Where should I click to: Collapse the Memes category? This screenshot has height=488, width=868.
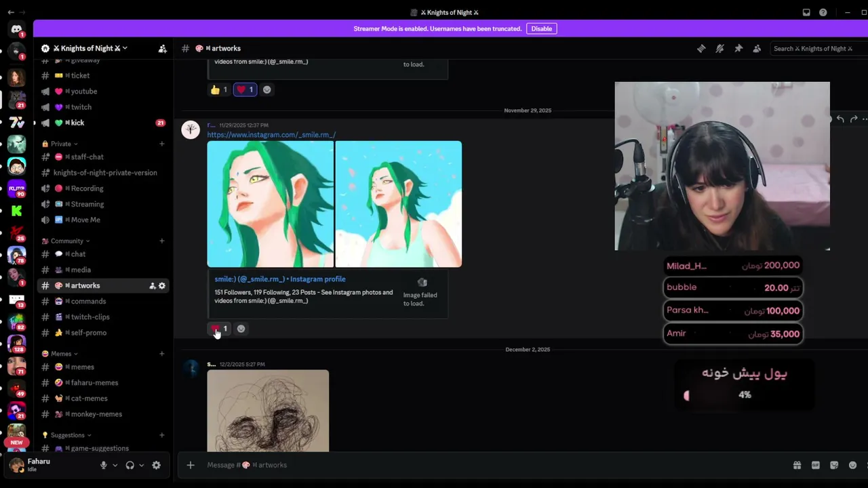point(60,354)
